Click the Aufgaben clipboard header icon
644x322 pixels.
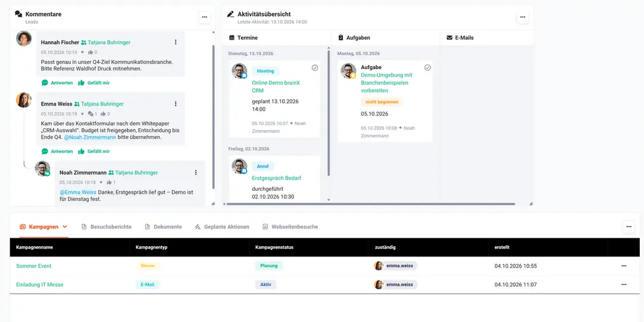pyautogui.click(x=340, y=38)
